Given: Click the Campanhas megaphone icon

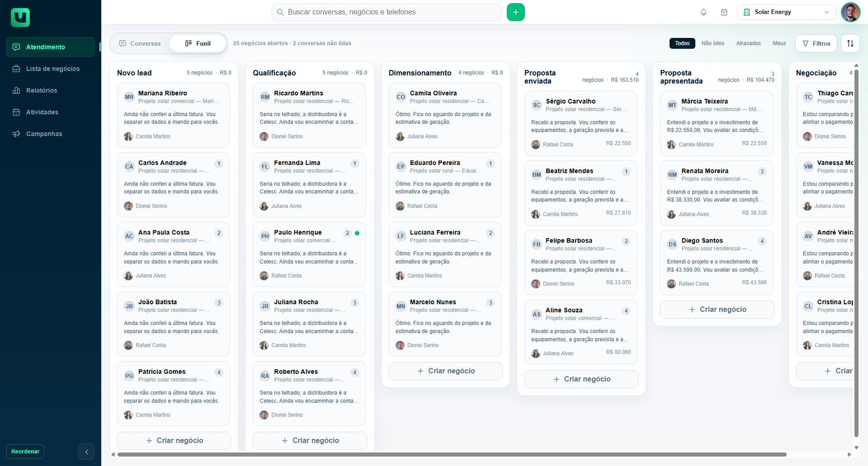Looking at the screenshot, I should coord(16,134).
